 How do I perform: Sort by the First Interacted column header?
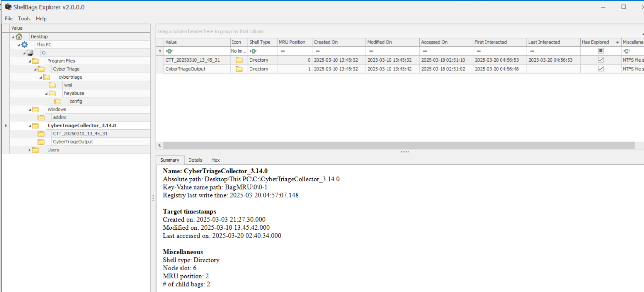[x=500, y=42]
